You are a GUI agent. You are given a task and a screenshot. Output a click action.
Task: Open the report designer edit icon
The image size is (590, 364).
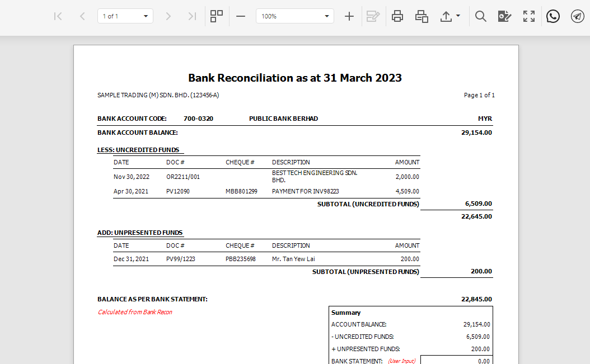pyautogui.click(x=504, y=16)
